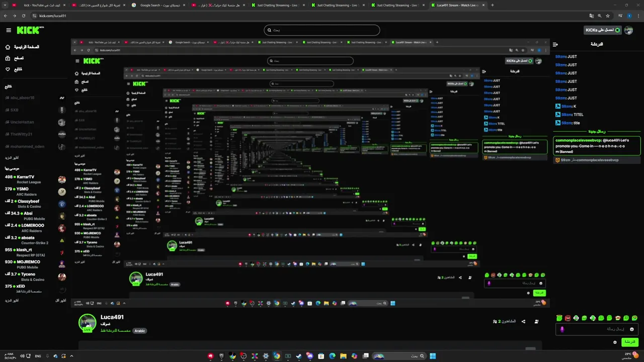Show hidden system tray icons chevron
Image resolution: width=644 pixels, height=362 pixels.
point(71,356)
